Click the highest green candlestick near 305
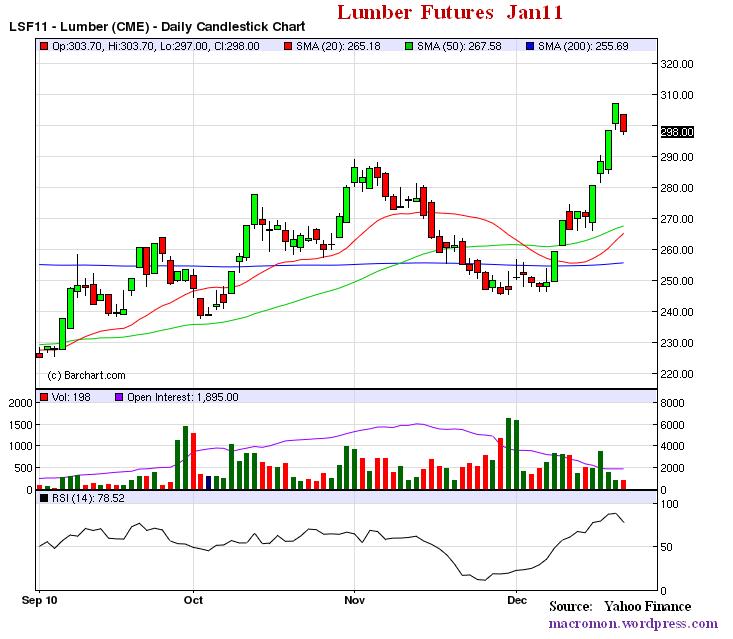 [x=615, y=113]
